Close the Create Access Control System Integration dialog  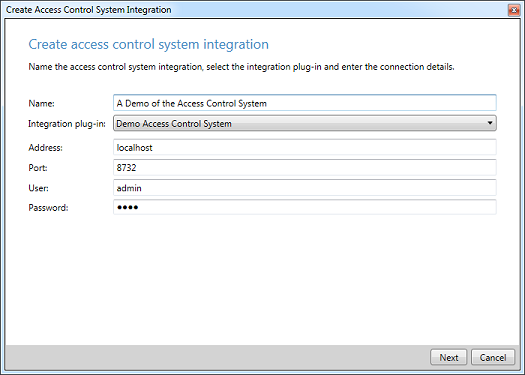(514, 10)
